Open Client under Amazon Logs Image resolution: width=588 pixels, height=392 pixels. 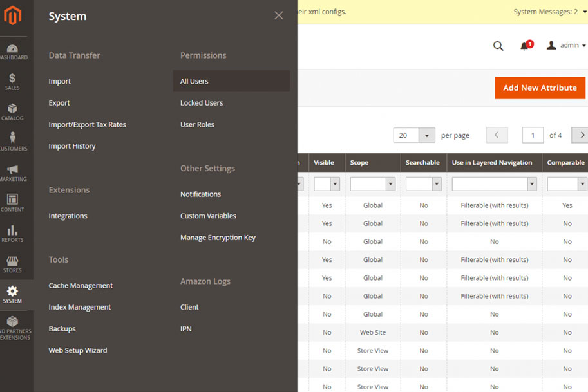[x=189, y=307]
